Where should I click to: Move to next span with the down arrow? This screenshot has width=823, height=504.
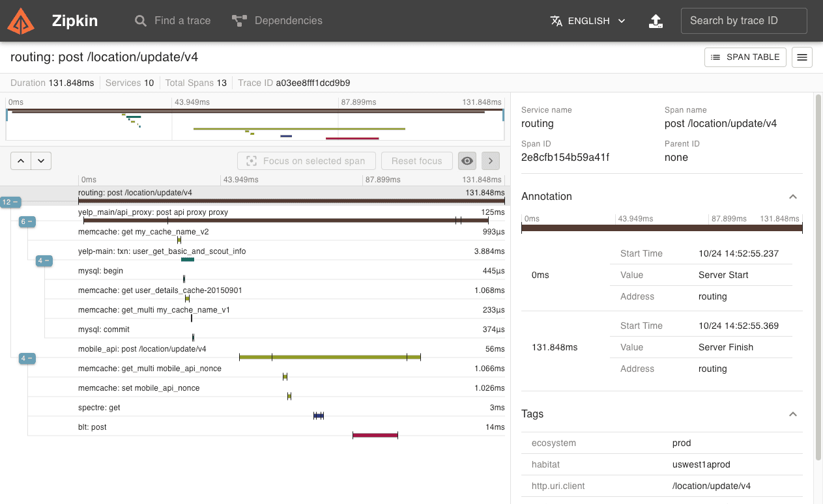tap(41, 160)
